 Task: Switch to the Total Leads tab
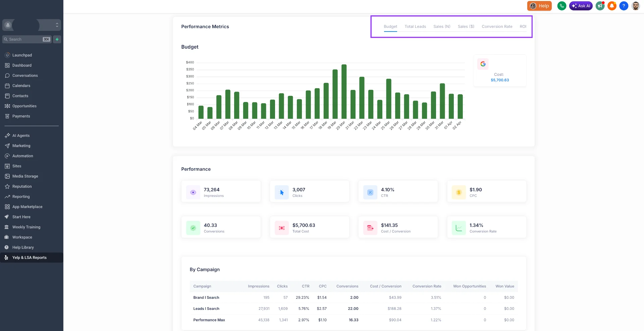415,26
